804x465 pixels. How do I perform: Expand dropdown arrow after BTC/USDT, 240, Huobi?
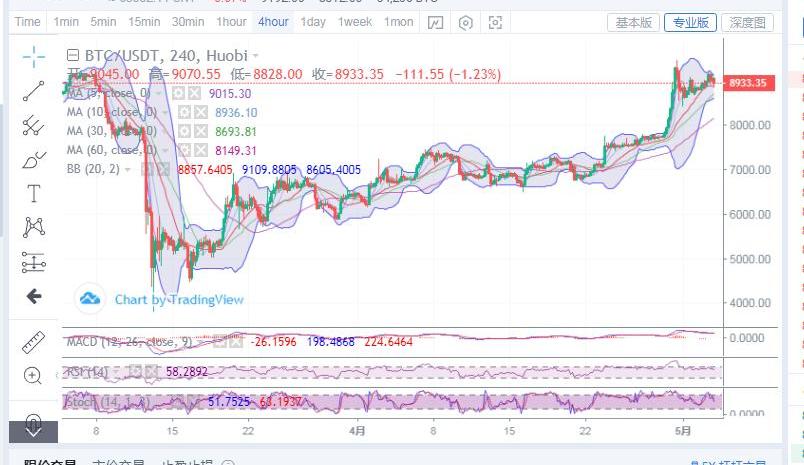tap(255, 55)
